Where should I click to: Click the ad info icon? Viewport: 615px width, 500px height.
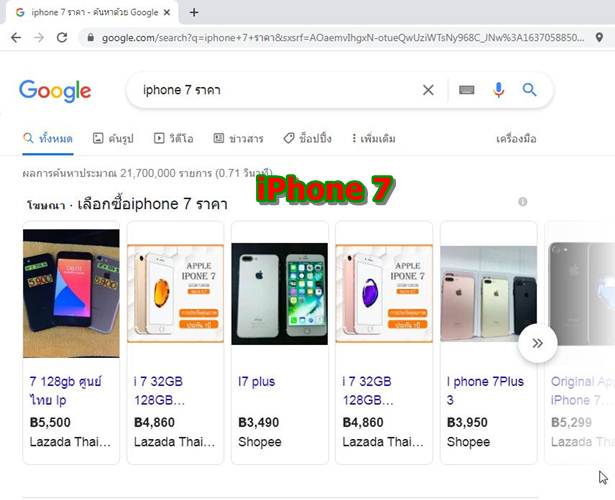(522, 202)
